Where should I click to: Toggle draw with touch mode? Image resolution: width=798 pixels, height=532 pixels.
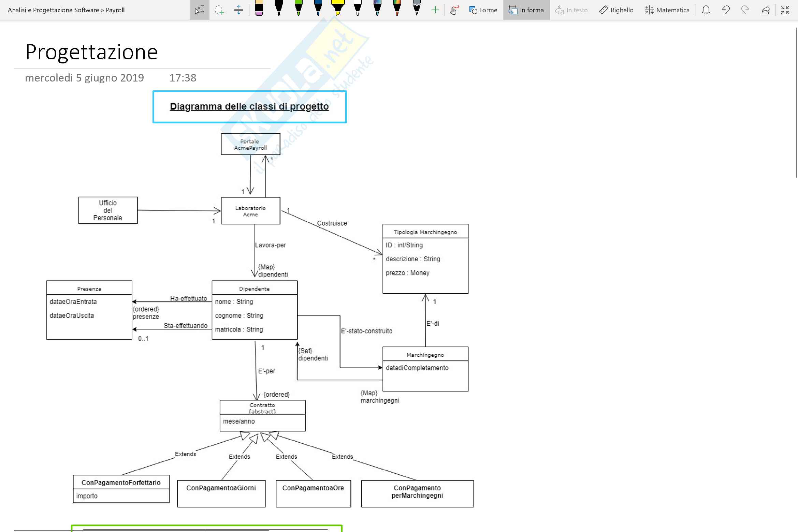tap(454, 10)
